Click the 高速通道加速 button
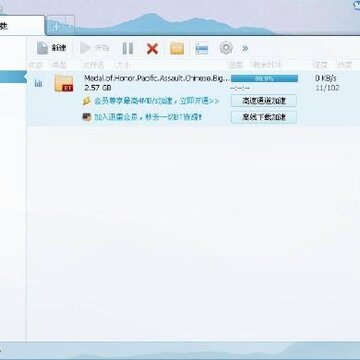 (x=264, y=101)
